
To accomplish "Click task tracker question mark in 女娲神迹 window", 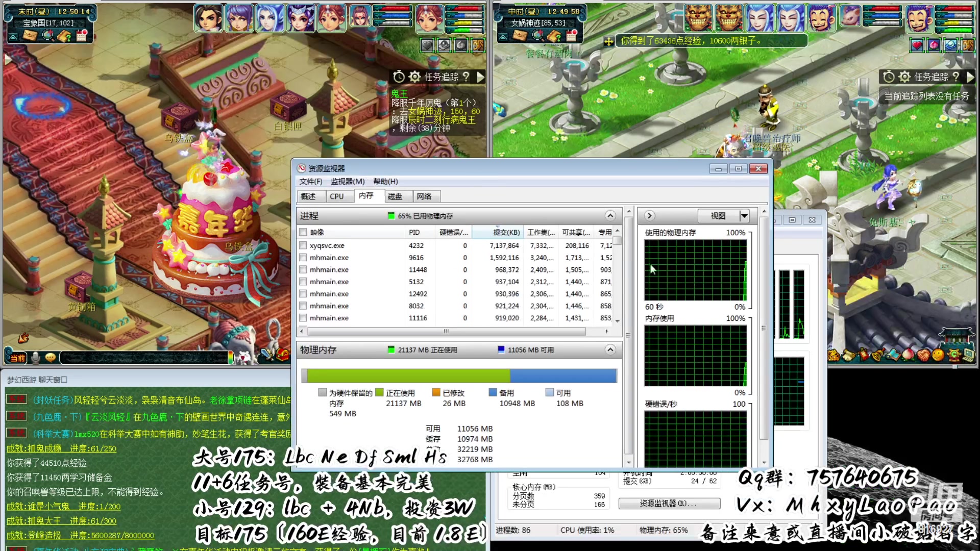I will 955,77.
